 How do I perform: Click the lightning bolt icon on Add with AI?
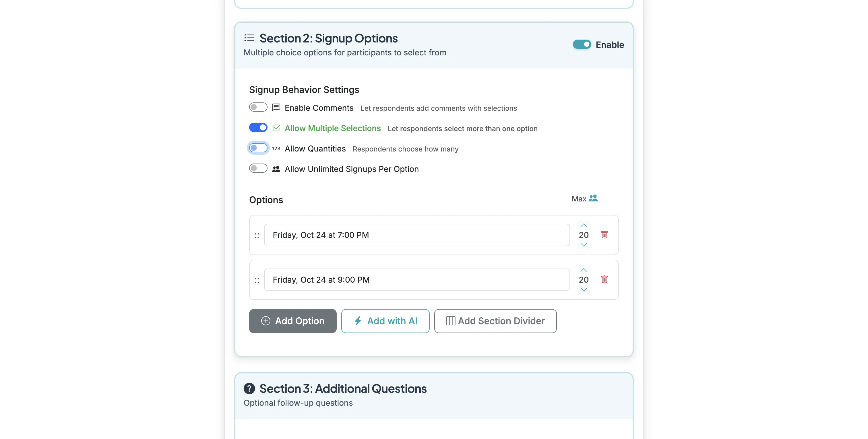coord(358,321)
